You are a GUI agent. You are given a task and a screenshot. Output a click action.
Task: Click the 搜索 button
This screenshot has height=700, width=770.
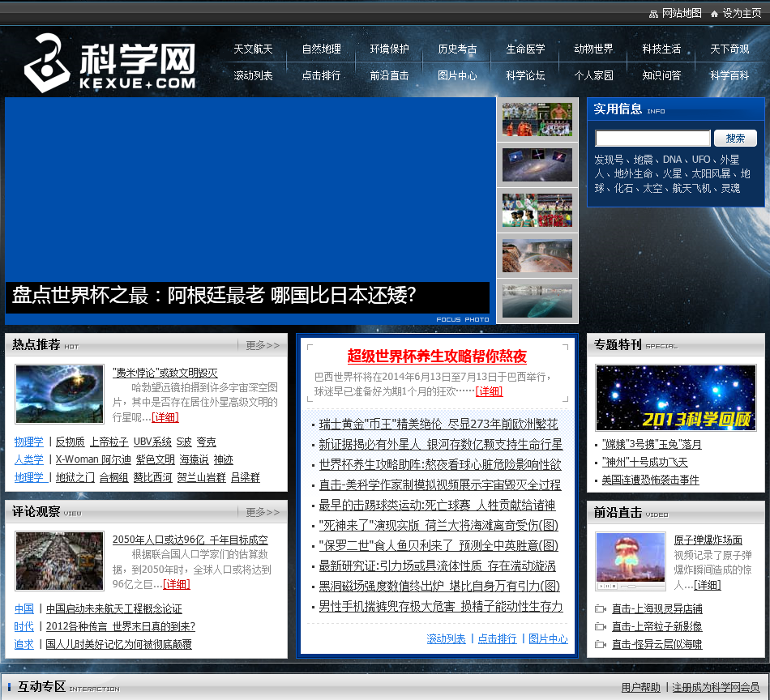735,139
